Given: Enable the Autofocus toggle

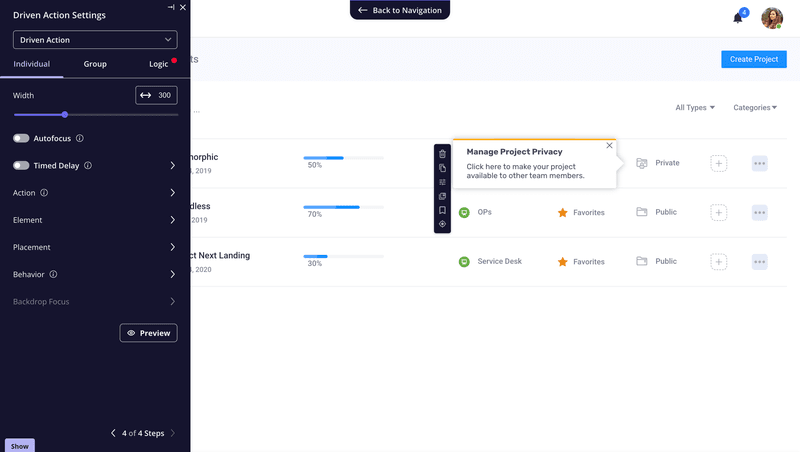Looking at the screenshot, I should tap(21, 139).
